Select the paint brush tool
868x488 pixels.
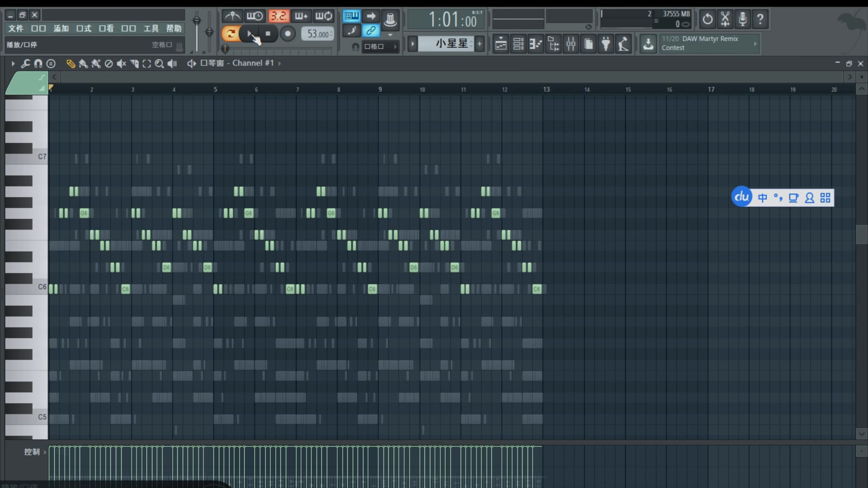point(83,64)
